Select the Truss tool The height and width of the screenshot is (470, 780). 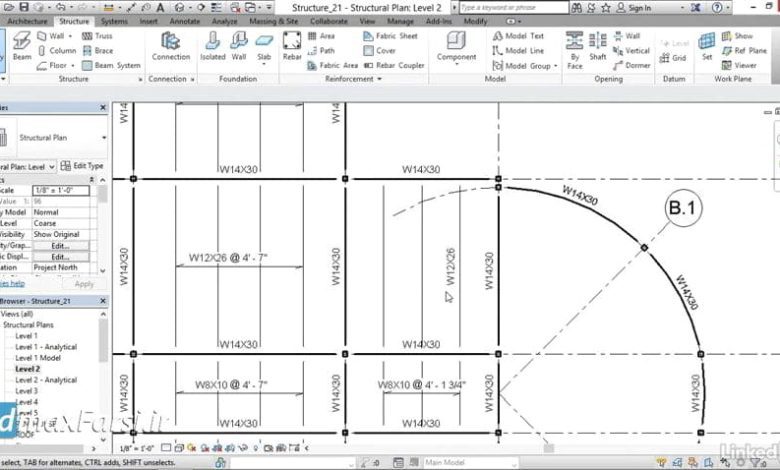point(97,36)
